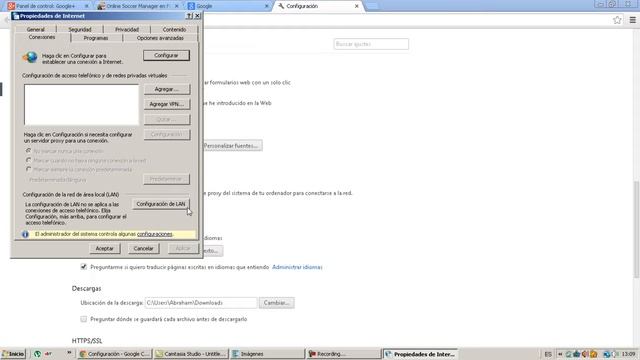Open the Chrome menu hamburger icon
Viewport: 640px width, 360px height.
click(x=633, y=20)
